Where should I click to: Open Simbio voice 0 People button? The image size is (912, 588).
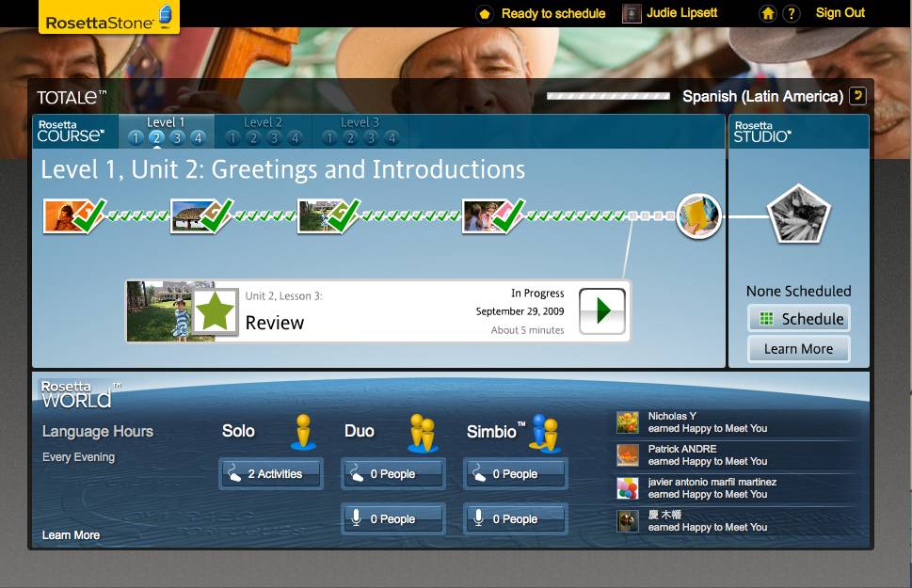[x=515, y=518]
